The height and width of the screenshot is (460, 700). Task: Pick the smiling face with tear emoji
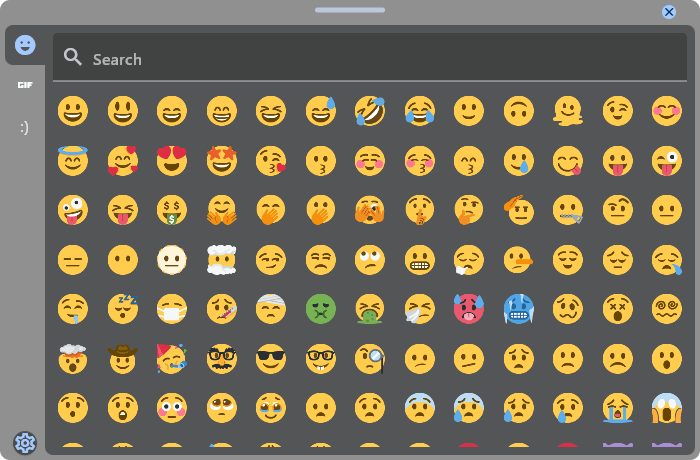tap(518, 160)
